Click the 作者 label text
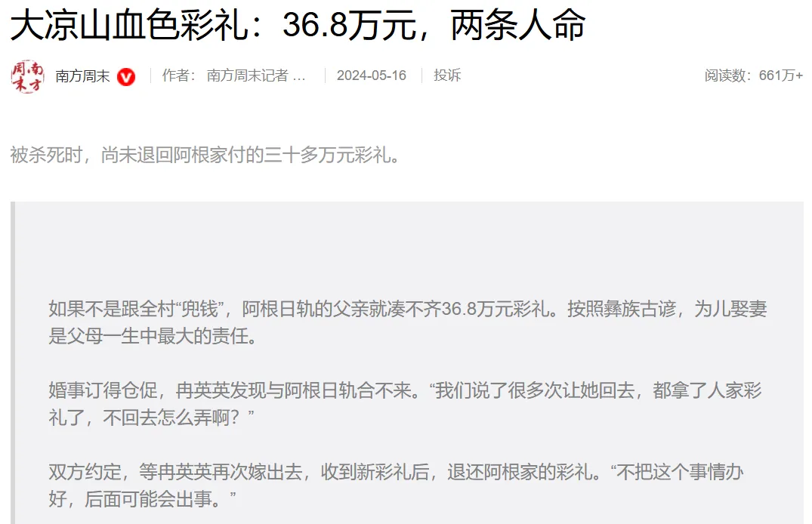The image size is (812, 524). tap(179, 76)
